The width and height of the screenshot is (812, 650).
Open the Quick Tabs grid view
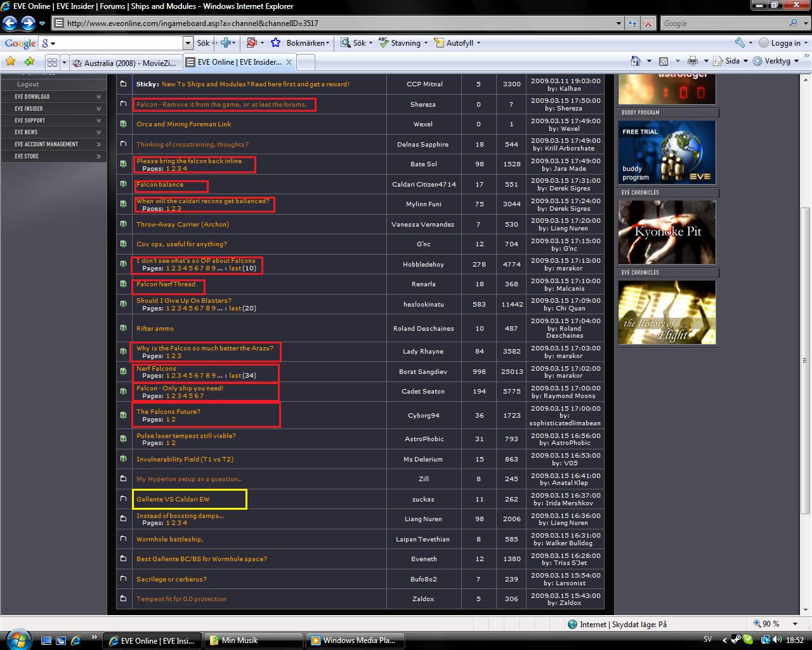52,62
